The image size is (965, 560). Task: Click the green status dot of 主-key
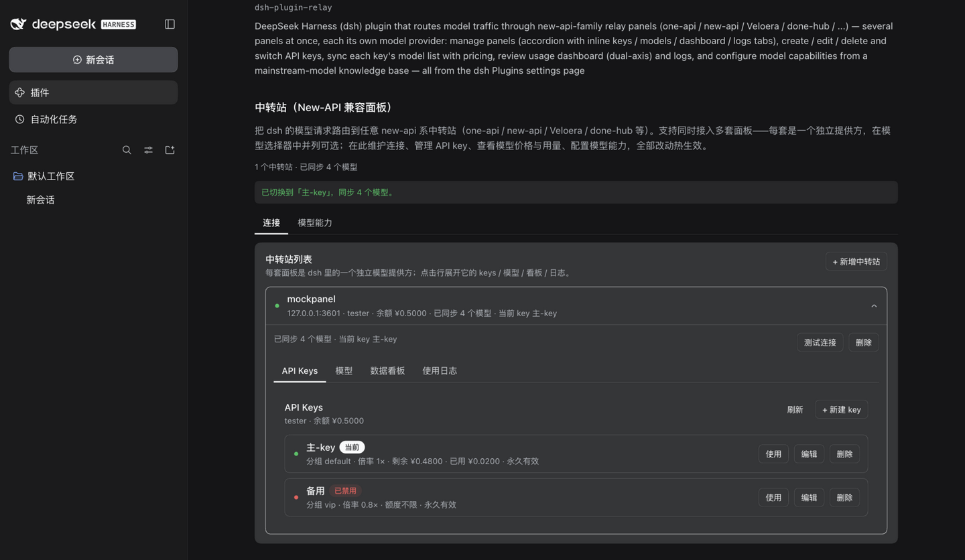(296, 454)
